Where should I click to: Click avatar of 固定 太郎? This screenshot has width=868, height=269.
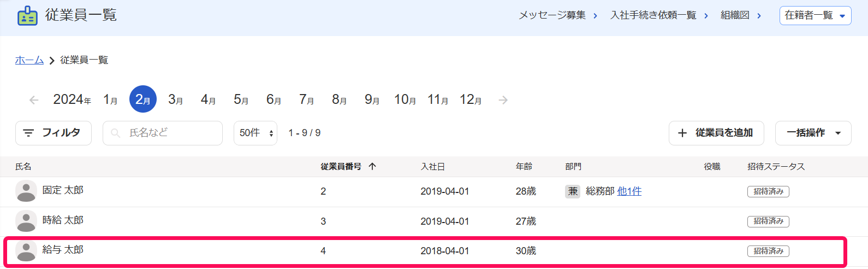click(x=26, y=191)
